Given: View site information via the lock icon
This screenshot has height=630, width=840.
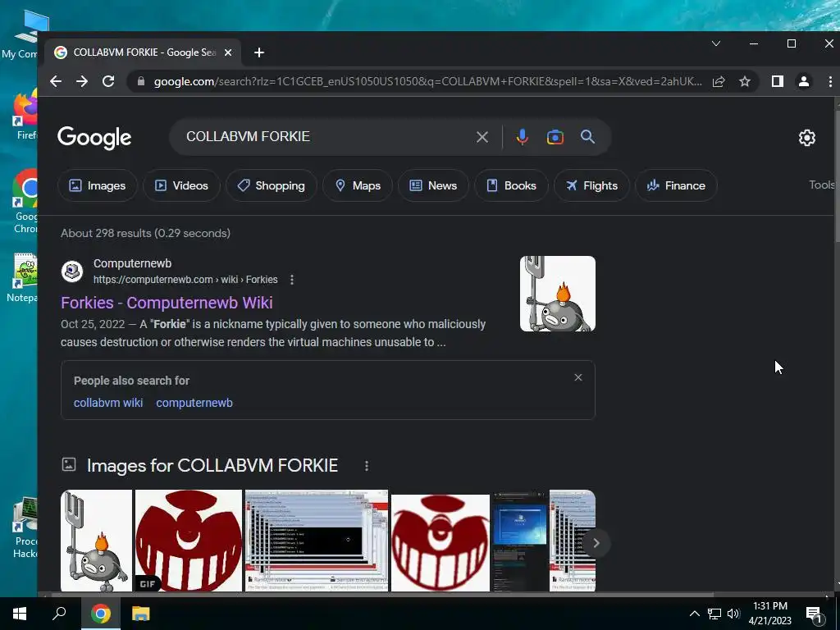Looking at the screenshot, I should 141,81.
